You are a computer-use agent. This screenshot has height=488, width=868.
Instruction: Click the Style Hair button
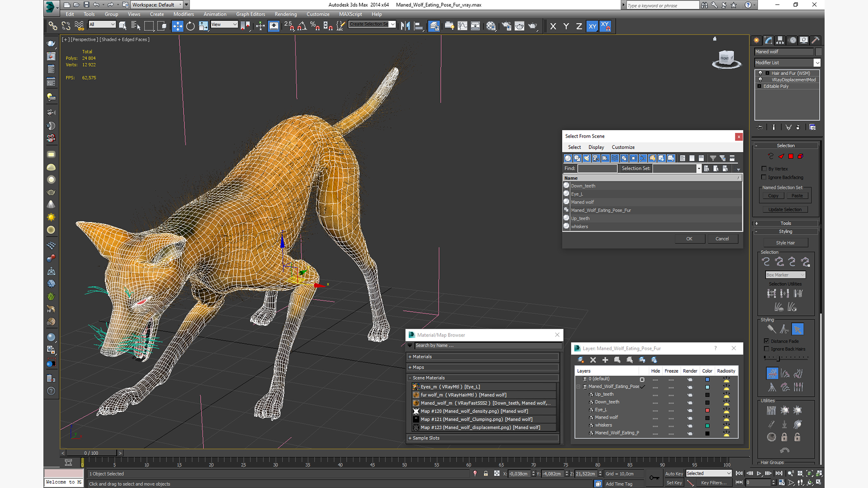pyautogui.click(x=785, y=243)
